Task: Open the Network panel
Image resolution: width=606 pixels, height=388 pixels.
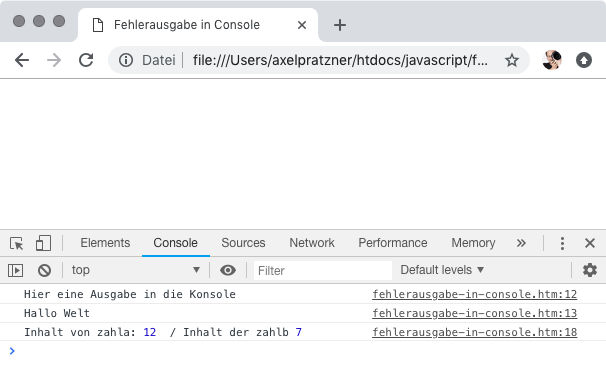Action: 312,243
